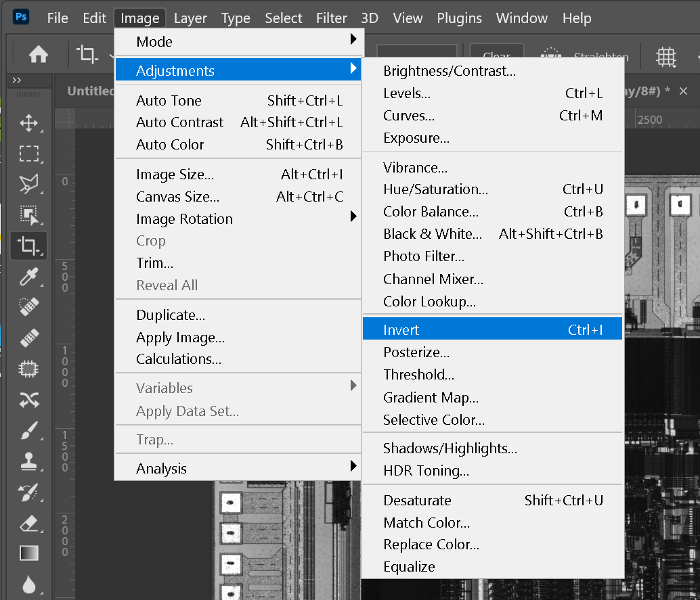Open the Mode submenu
The height and width of the screenshot is (600, 700).
click(x=239, y=41)
